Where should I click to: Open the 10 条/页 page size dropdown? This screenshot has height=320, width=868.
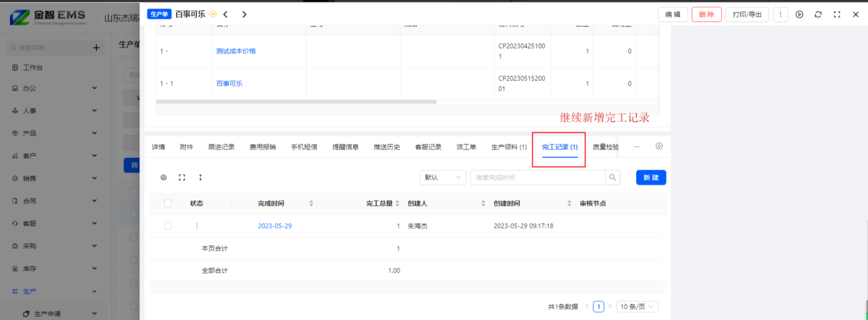tap(637, 306)
